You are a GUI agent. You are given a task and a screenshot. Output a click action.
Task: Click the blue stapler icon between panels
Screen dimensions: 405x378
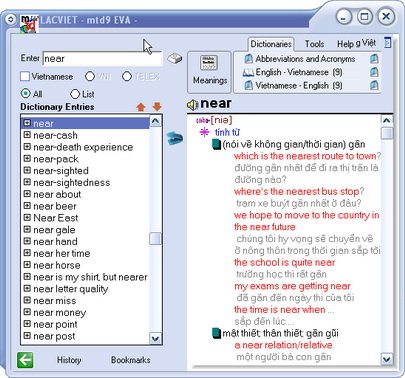(175, 138)
